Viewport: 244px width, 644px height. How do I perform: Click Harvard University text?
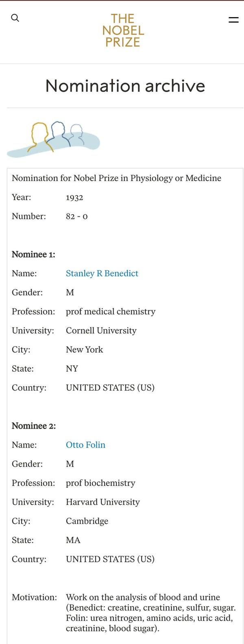point(103,502)
